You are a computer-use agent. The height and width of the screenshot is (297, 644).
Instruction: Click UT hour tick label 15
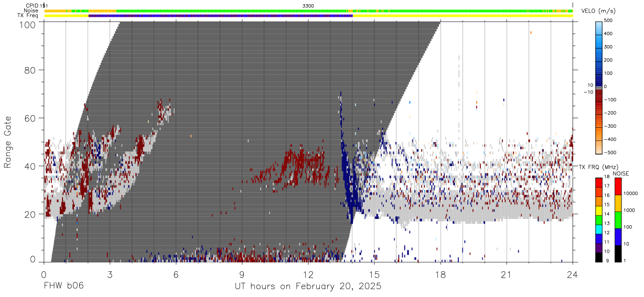(374, 274)
